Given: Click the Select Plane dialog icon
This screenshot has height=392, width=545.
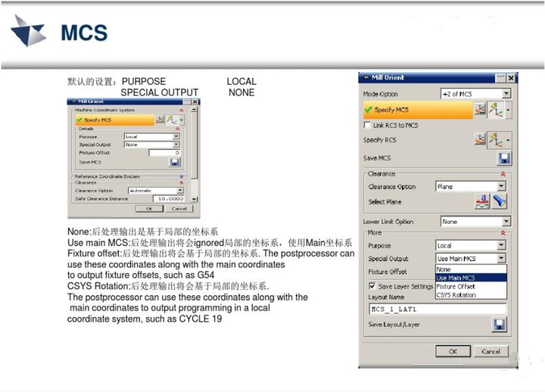Looking at the screenshot, I should [481, 201].
